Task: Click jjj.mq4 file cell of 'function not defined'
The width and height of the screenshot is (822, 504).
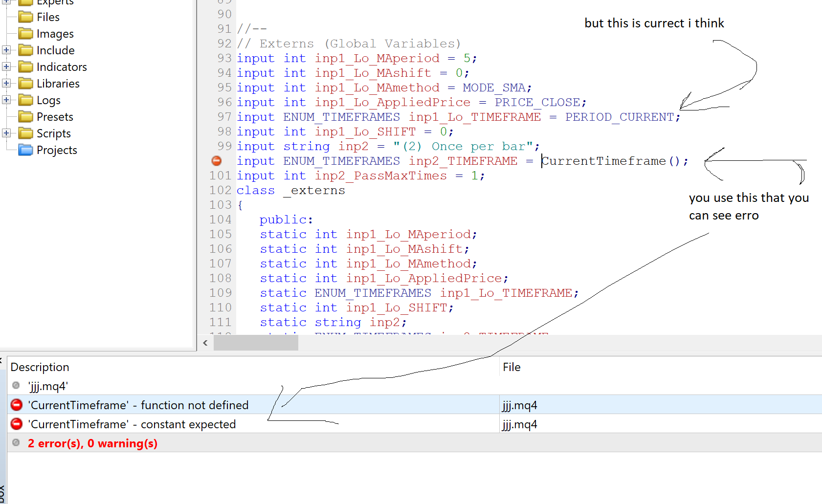Action: 519,405
